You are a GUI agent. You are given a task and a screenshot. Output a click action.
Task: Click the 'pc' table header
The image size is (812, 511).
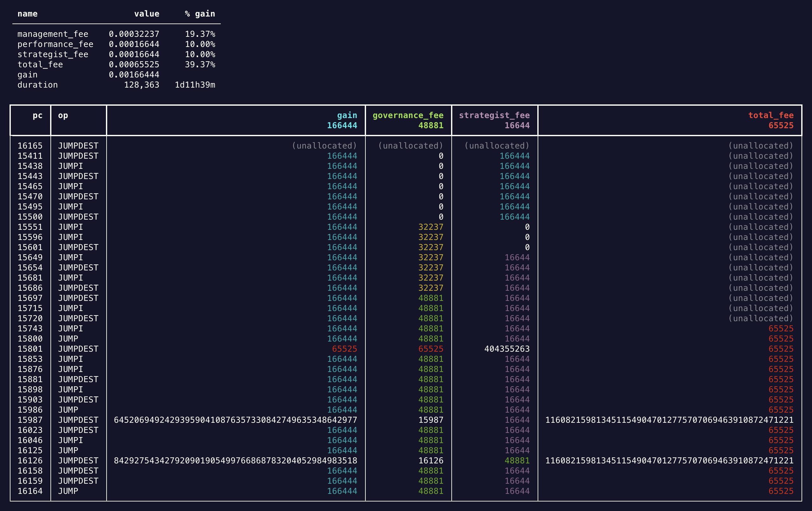[38, 116]
